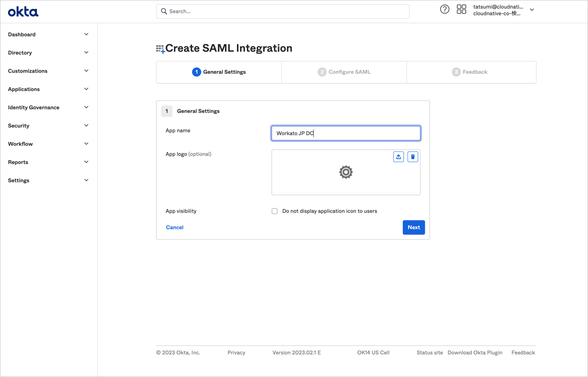Open the account dropdown next to tatsumi@cloudnati
Viewport: 588px width, 377px height.
click(532, 9)
